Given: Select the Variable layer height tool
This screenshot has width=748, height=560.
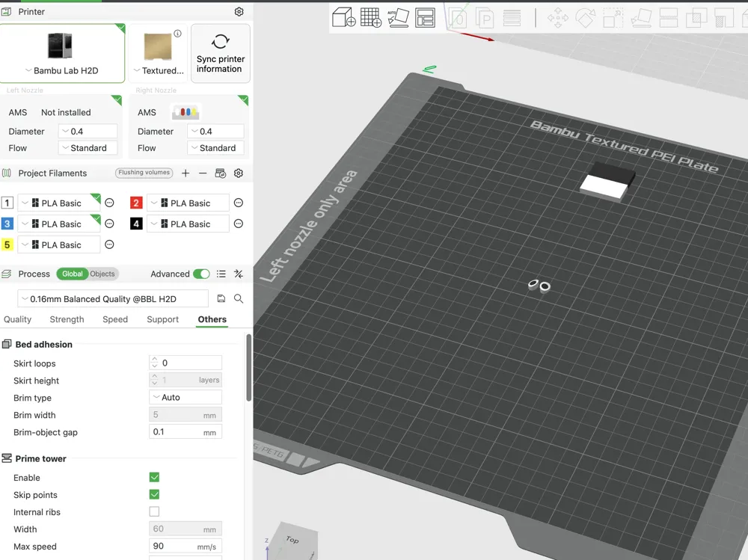Looking at the screenshot, I should [x=512, y=19].
